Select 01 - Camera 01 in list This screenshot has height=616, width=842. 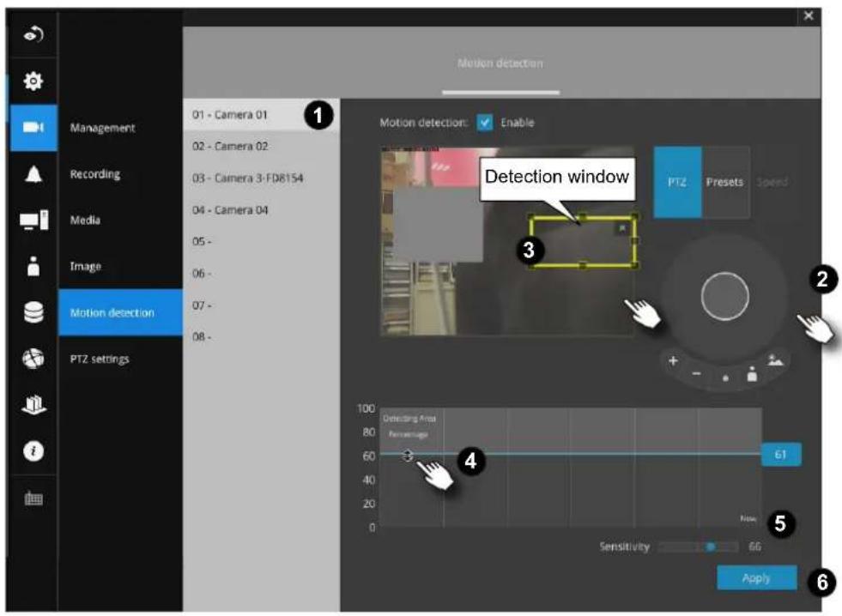[261, 115]
